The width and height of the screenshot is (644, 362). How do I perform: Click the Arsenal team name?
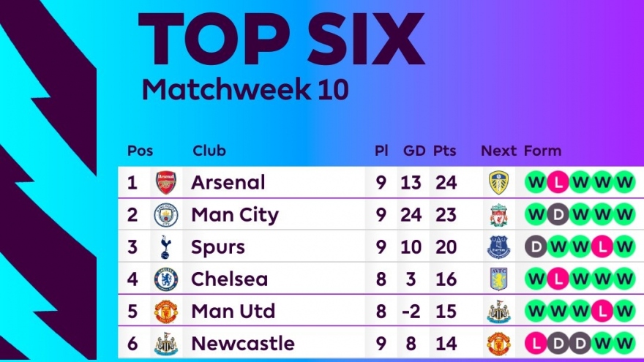click(x=228, y=182)
